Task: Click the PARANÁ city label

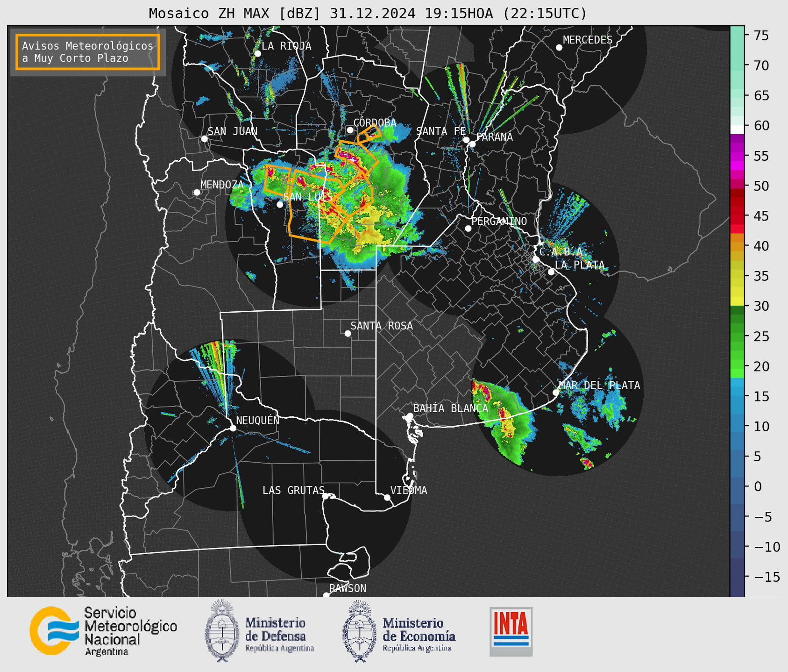Action: coord(494,137)
